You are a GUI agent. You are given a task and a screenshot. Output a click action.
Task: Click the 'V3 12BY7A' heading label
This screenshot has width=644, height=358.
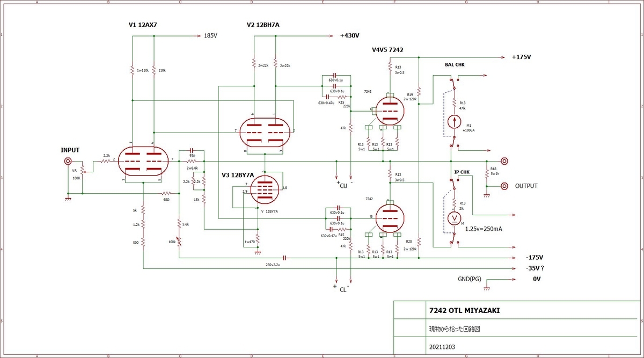[238, 175]
